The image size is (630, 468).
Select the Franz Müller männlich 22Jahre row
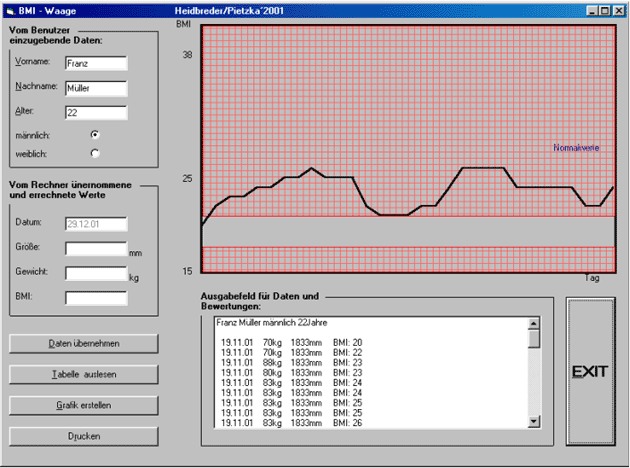pyautogui.click(x=272, y=323)
